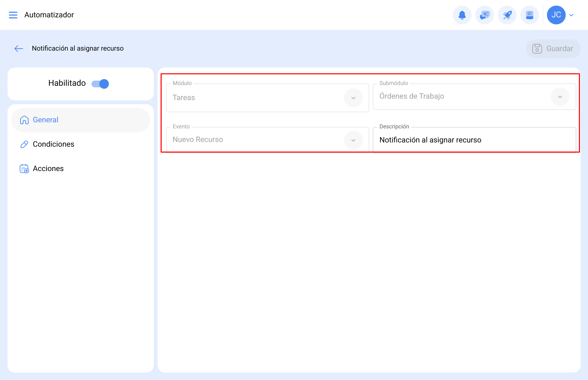The width and height of the screenshot is (588, 380).
Task: Open the documentation book icon
Action: 529,15
